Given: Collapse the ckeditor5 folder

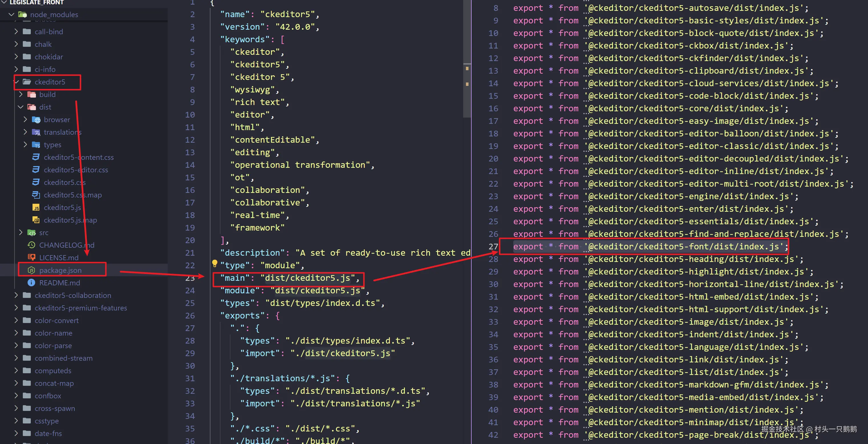Looking at the screenshot, I should pyautogui.click(x=17, y=82).
